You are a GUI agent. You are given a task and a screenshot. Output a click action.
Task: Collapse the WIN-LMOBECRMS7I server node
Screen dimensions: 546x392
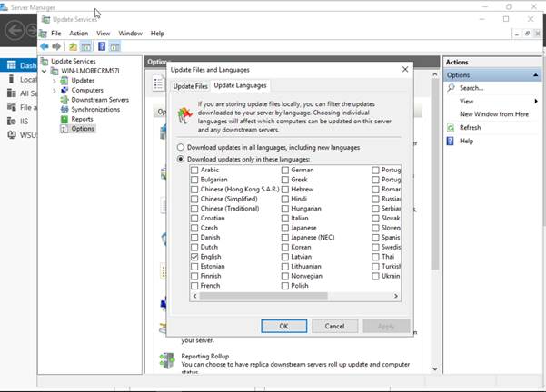pos(45,71)
